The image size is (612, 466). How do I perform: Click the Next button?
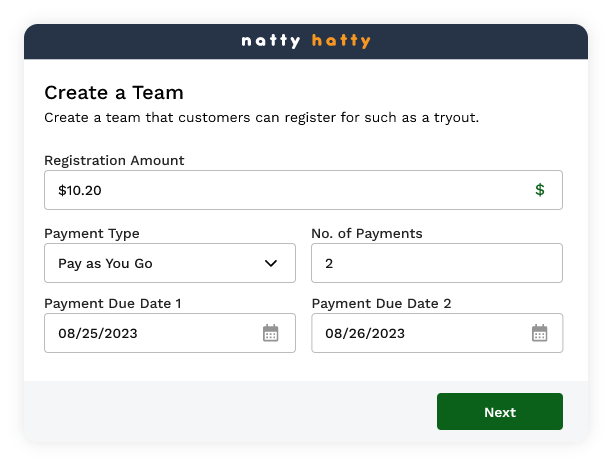tap(499, 412)
